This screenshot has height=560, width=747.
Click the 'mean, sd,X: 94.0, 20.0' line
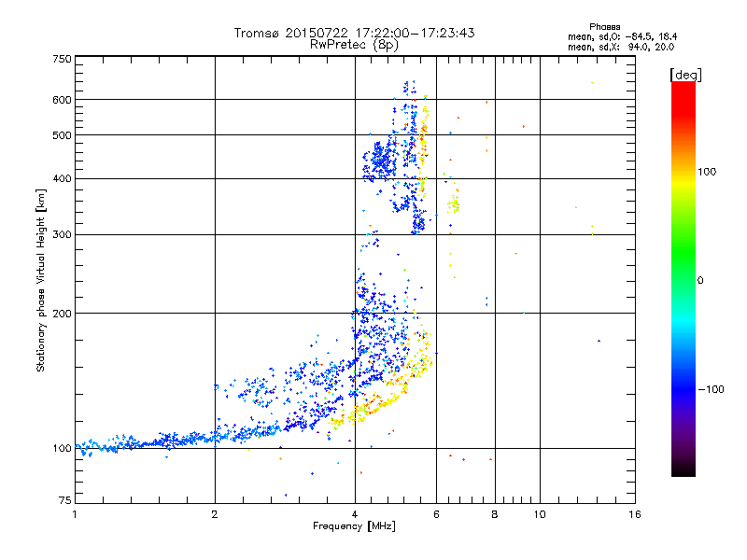pos(621,47)
